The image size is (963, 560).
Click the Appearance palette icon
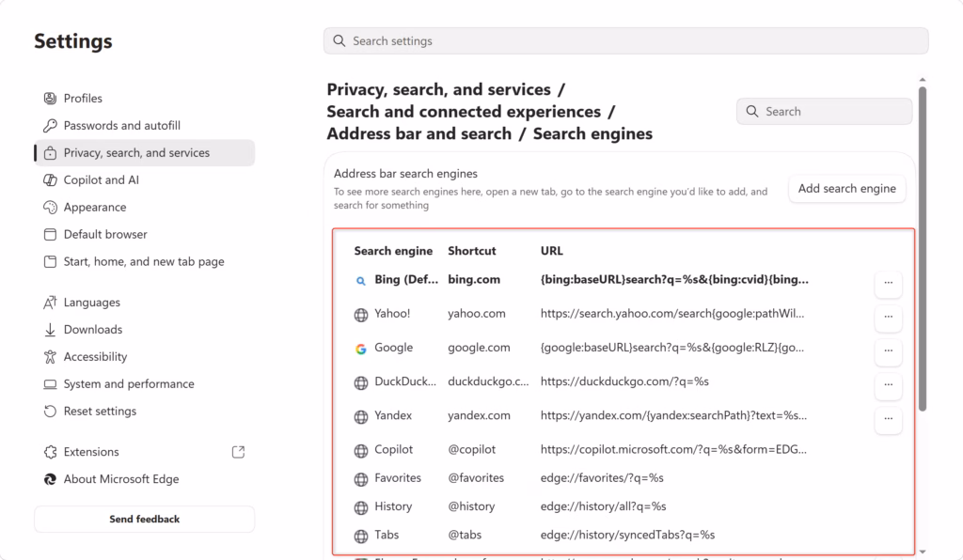click(50, 208)
